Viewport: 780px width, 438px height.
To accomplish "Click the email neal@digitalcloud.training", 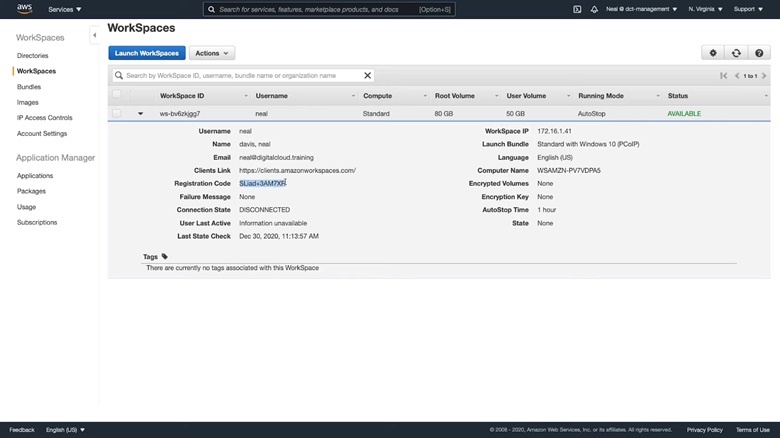I will point(276,157).
